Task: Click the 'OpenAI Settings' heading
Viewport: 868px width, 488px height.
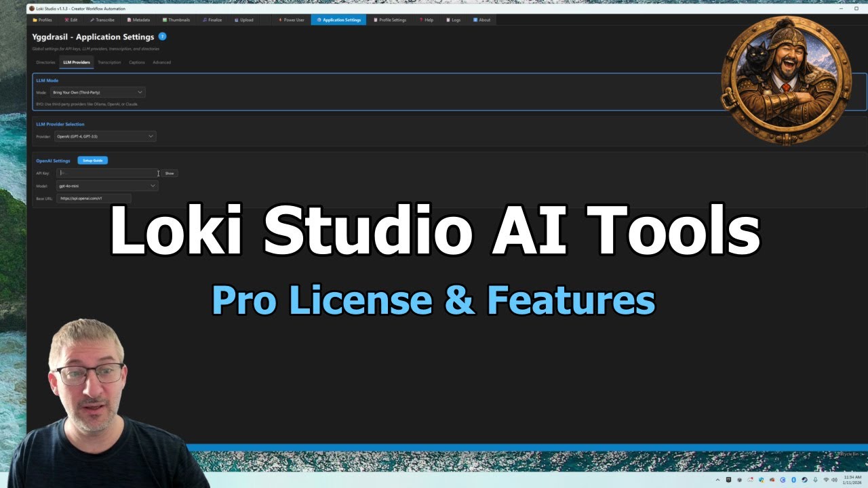Action: click(53, 161)
